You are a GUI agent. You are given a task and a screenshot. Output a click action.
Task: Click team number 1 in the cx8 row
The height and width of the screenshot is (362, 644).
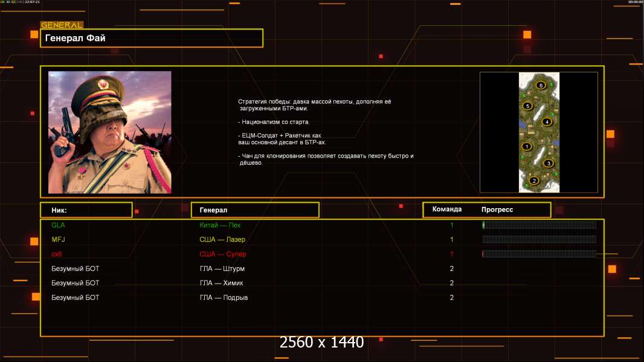coord(451,254)
